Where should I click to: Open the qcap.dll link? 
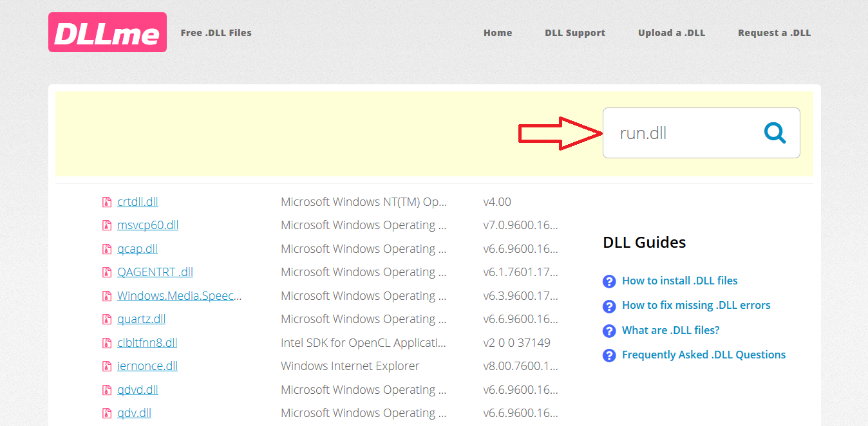click(137, 248)
